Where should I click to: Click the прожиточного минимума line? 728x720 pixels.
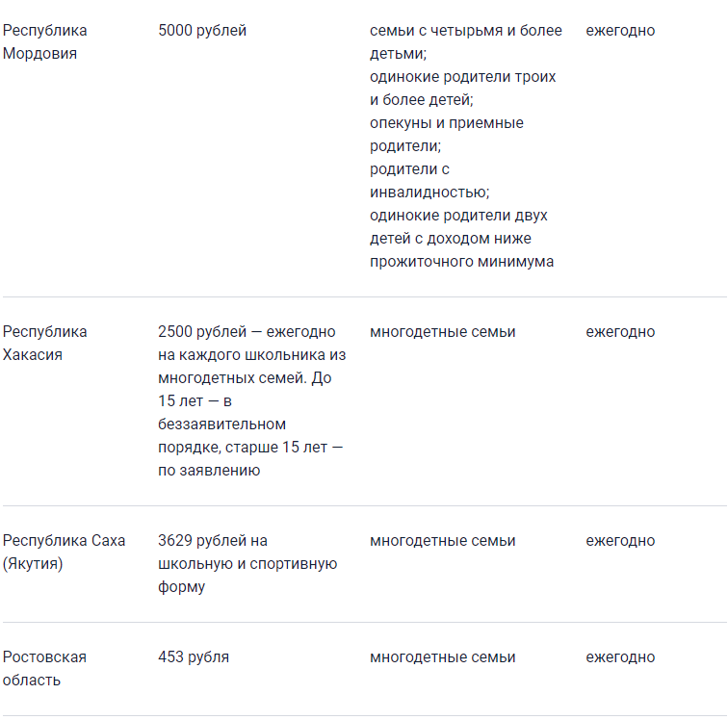click(x=461, y=262)
